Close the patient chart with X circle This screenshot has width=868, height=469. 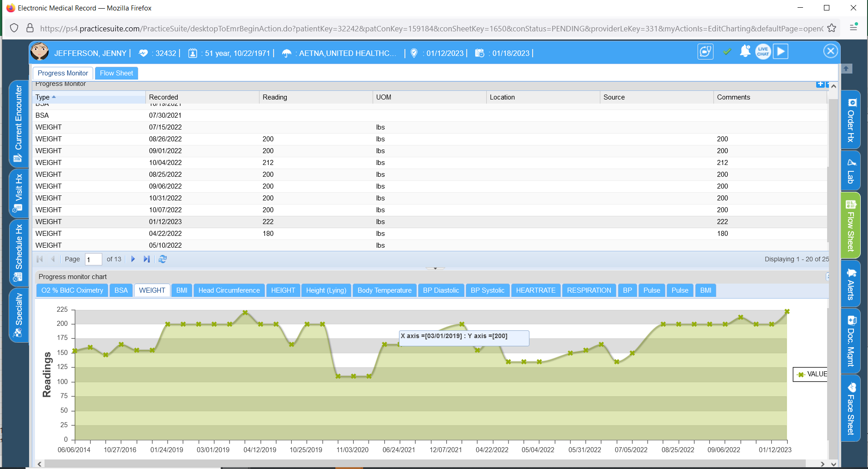(x=831, y=51)
